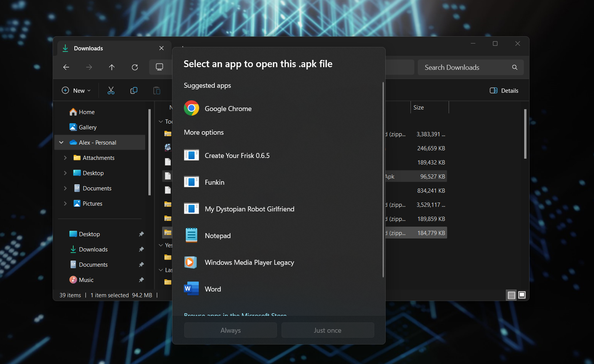This screenshot has width=594, height=364.
Task: Collapse the Today group
Action: pos(161,121)
